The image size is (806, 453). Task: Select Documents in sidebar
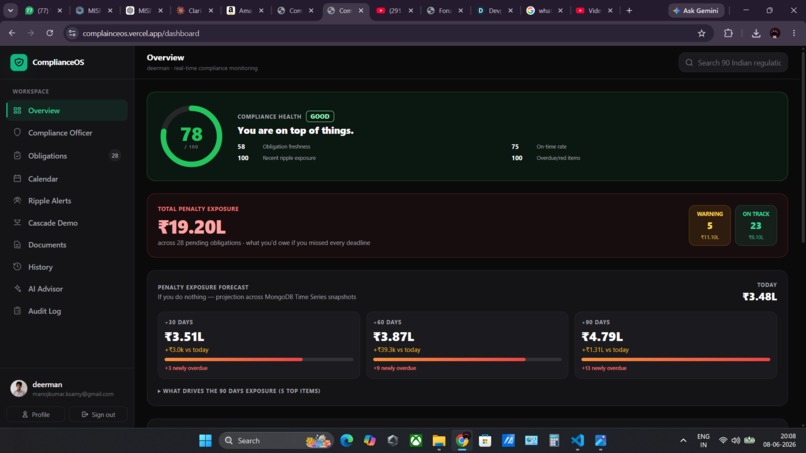(67, 245)
